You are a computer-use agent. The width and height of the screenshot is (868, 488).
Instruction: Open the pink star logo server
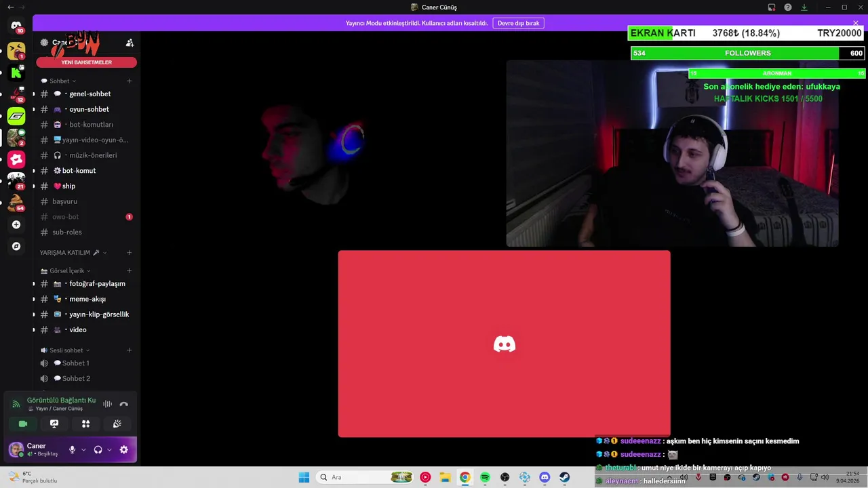click(x=16, y=159)
